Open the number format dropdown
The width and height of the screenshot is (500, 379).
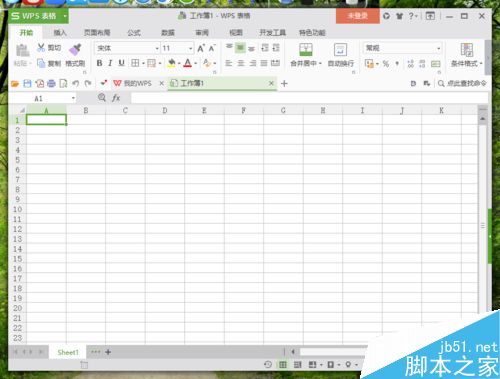(438, 49)
